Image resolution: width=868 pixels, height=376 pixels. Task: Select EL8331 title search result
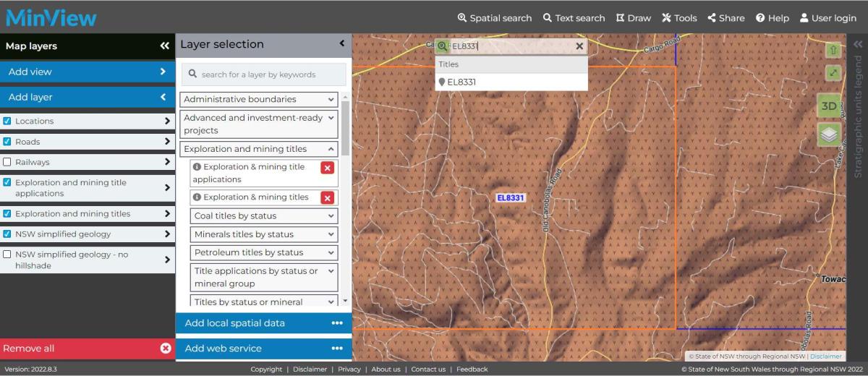tap(511, 82)
